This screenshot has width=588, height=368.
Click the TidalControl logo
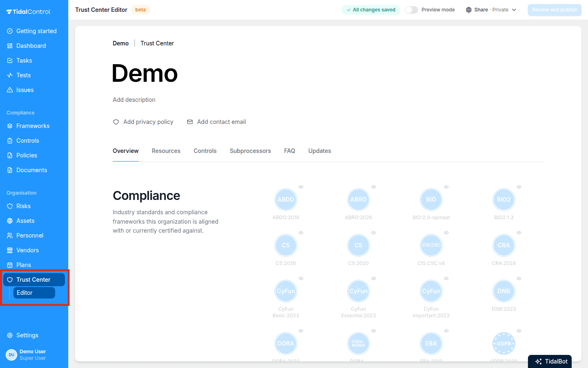coord(28,11)
